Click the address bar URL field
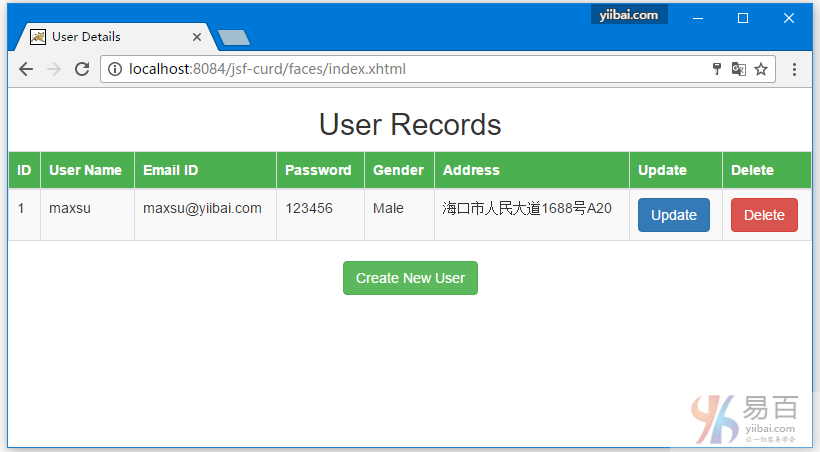The height and width of the screenshot is (452, 820). [x=400, y=69]
